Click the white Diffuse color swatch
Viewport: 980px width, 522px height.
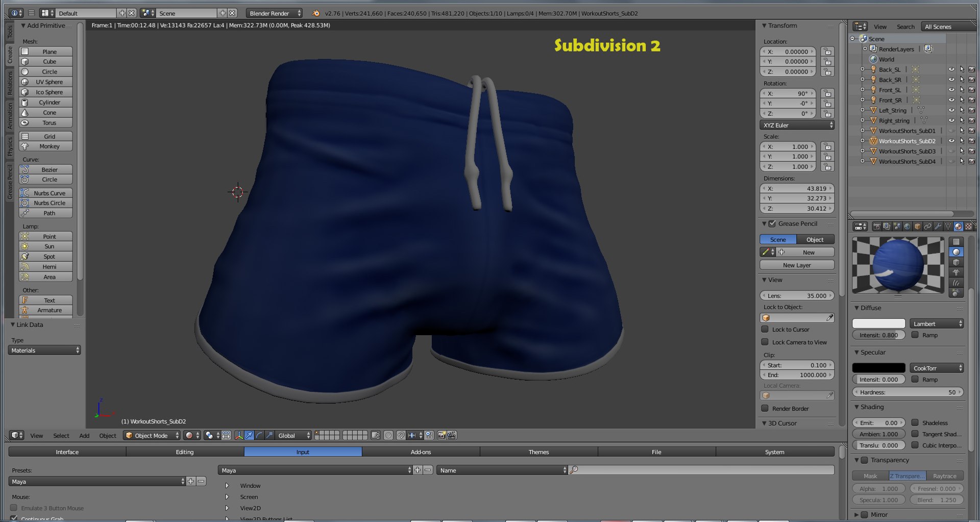[878, 324]
